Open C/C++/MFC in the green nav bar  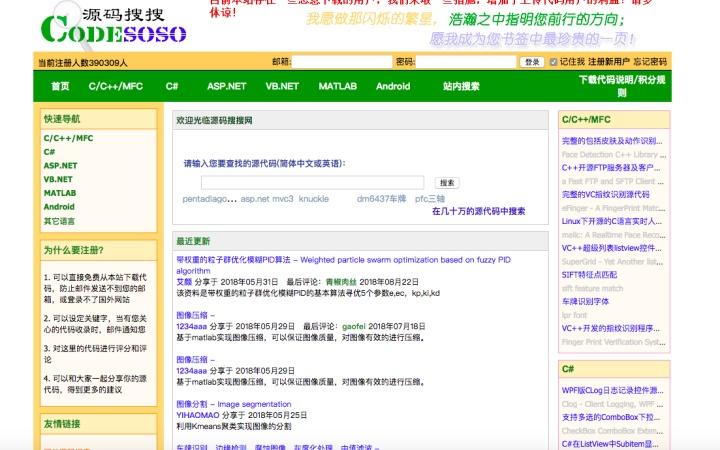[x=116, y=86]
